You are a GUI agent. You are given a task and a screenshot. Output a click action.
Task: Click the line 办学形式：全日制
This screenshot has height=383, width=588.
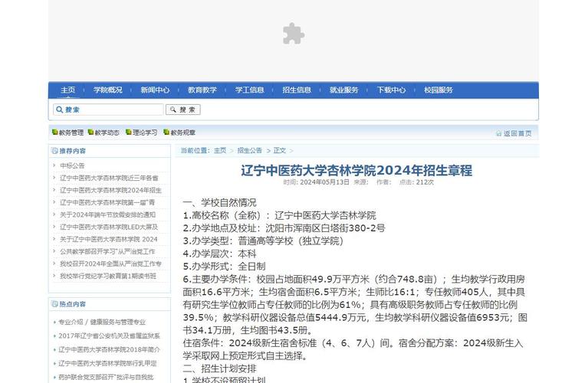(225, 267)
